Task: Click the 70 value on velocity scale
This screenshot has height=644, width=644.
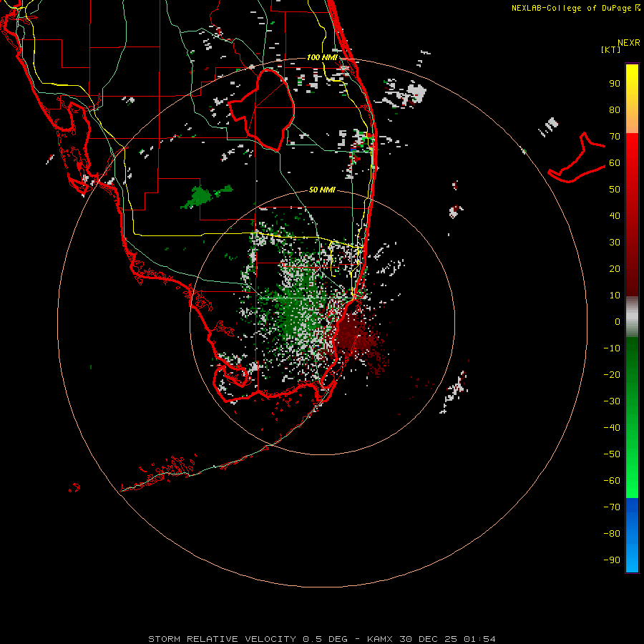Action: (x=615, y=137)
